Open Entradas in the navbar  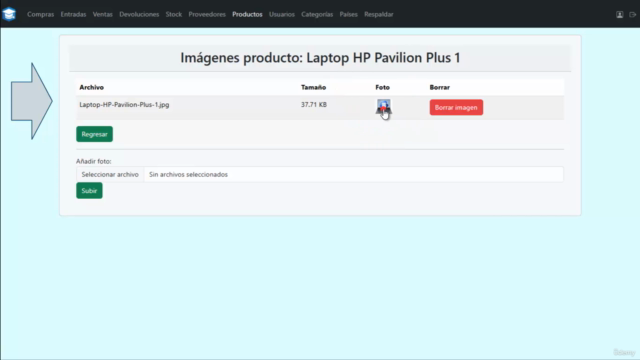[73, 14]
